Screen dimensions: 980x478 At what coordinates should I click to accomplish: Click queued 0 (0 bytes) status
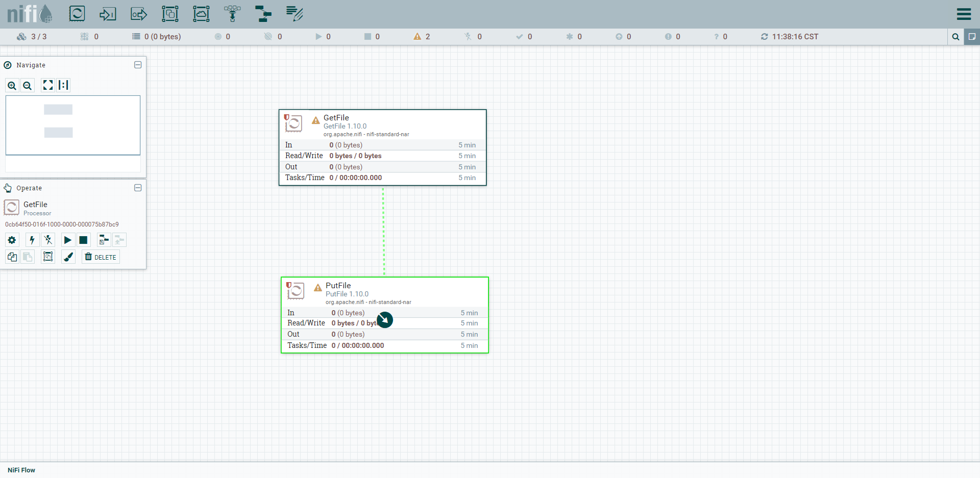[x=157, y=37]
